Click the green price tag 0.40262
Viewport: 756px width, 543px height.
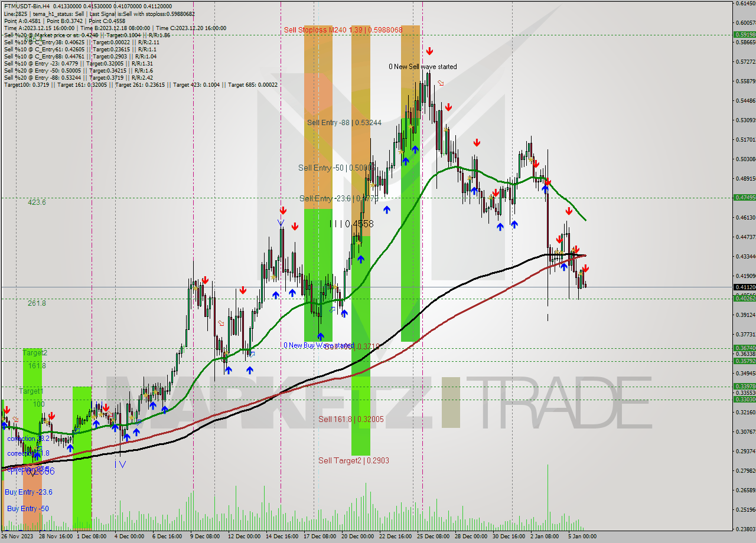tap(744, 299)
